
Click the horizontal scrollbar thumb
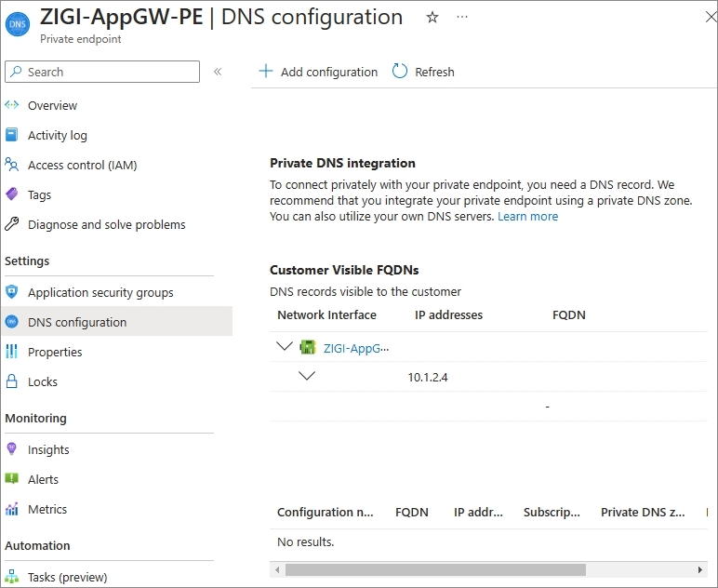(x=435, y=569)
